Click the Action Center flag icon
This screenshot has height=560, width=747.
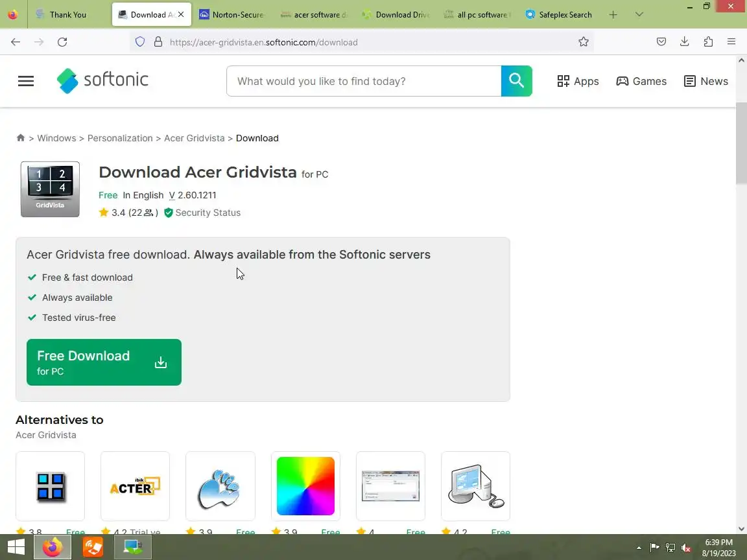654,548
